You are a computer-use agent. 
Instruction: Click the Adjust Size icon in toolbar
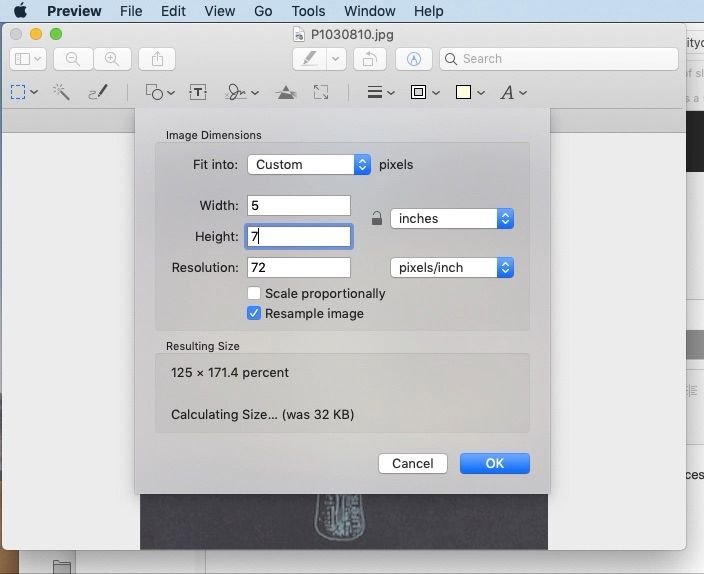(x=321, y=92)
